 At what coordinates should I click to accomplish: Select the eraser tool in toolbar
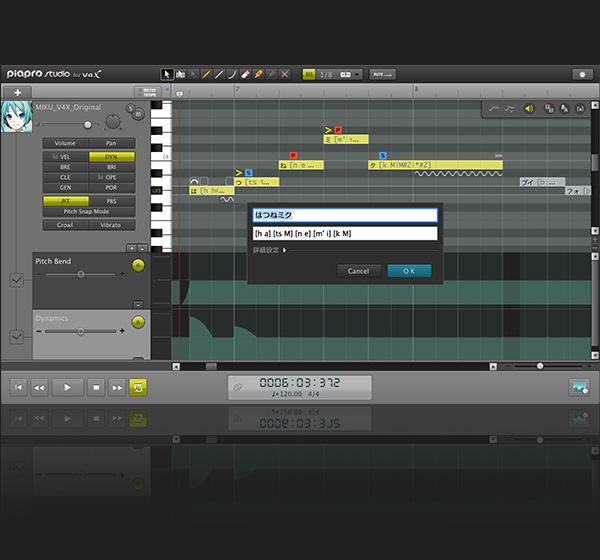tap(245, 74)
